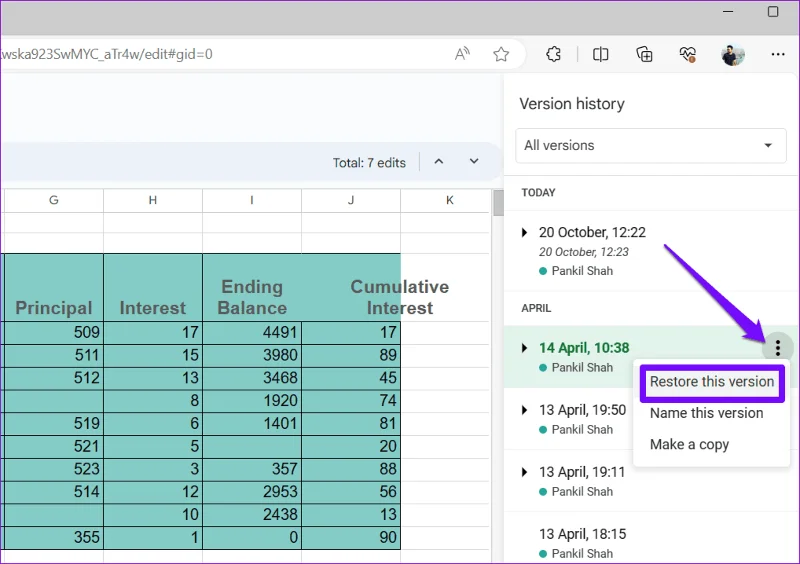Click the browser profile avatar
800x564 pixels.
pyautogui.click(x=733, y=54)
